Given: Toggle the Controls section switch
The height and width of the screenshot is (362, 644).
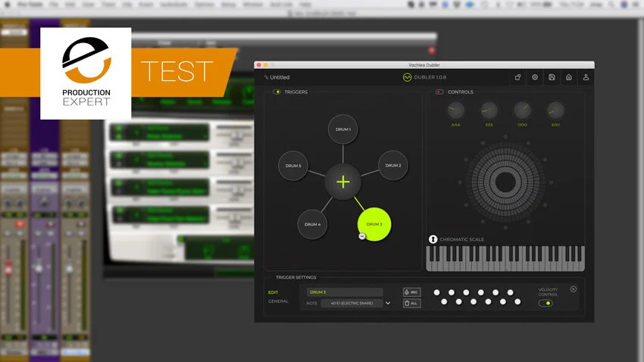Looking at the screenshot, I should 439,92.
